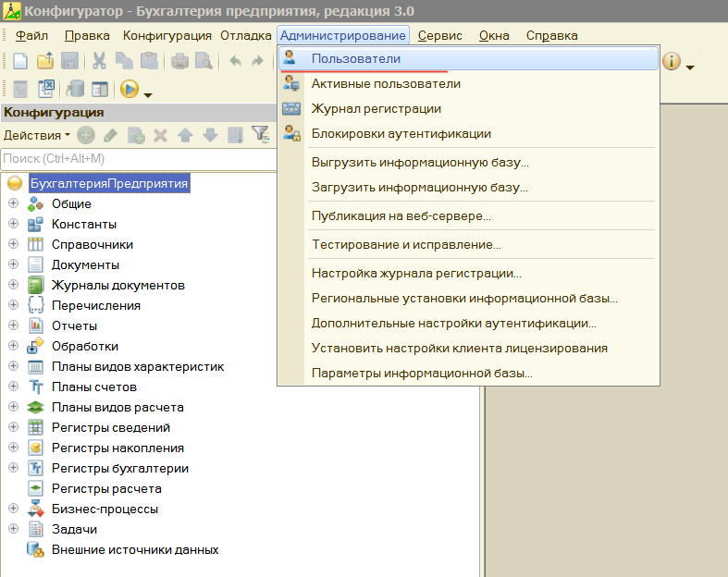The image size is (728, 577).
Task: Click the Print preview icon
Action: tap(204, 61)
